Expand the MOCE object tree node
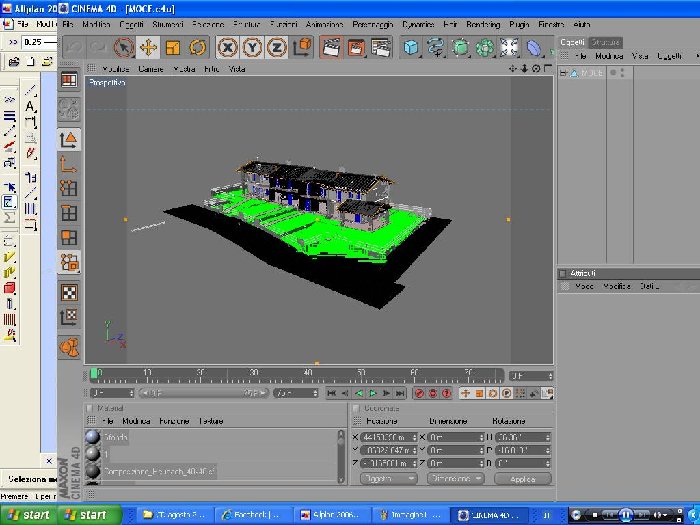Screen dimensions: 700x525 [564, 73]
